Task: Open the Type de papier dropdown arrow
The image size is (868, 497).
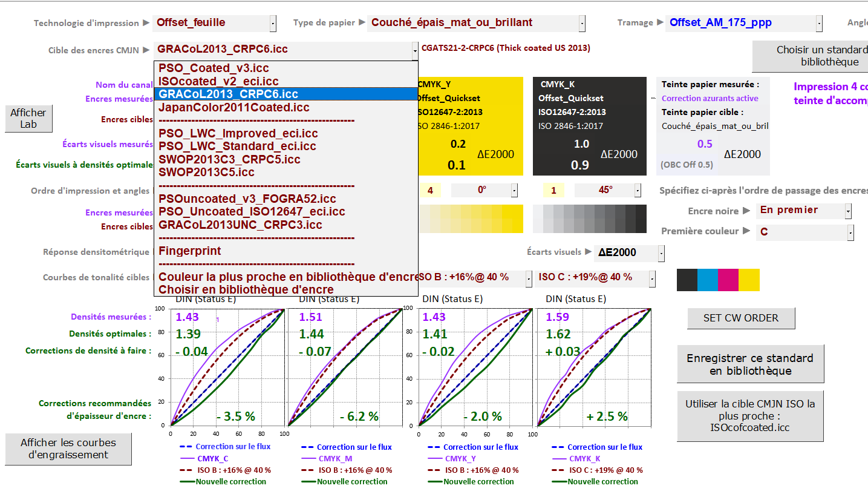Action: click(x=582, y=23)
